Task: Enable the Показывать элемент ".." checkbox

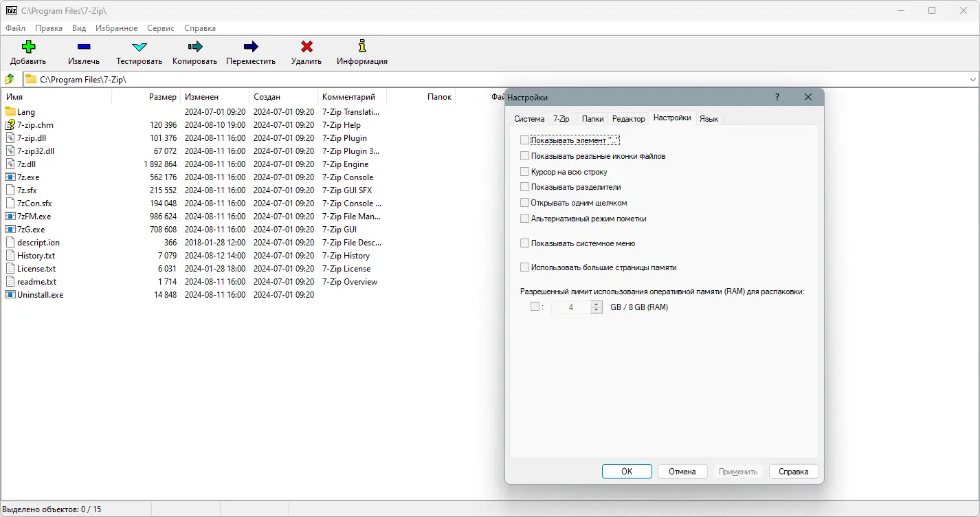Action: point(525,140)
